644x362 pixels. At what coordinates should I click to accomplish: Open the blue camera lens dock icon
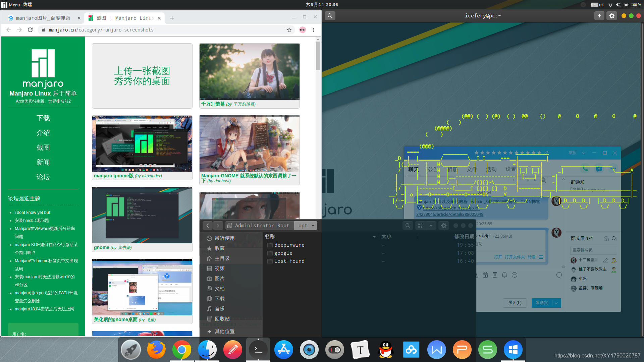coord(309,350)
